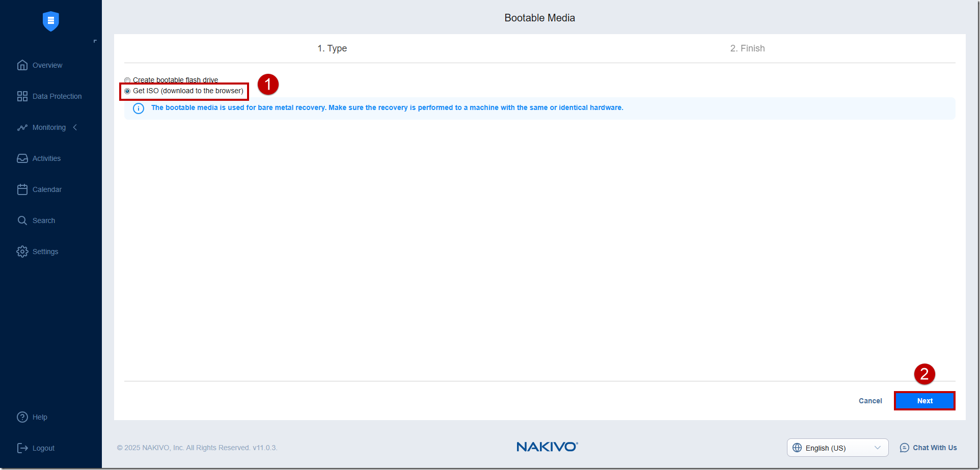Click the info icon beside bootable media note
The image size is (980, 470).
(139, 108)
